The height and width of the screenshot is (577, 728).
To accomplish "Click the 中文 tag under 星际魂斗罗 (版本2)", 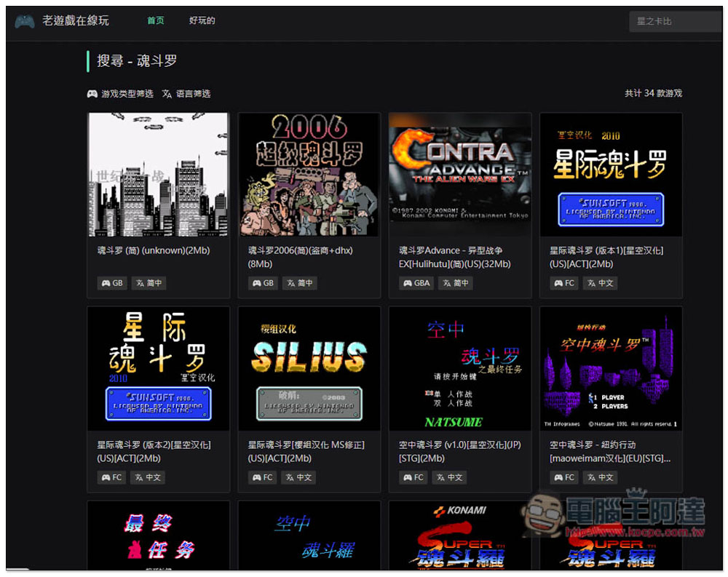I will click(x=148, y=477).
